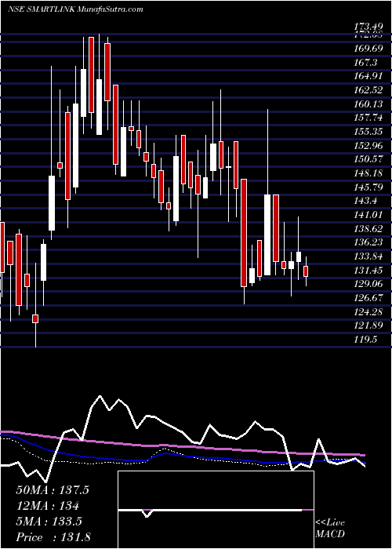Select the 164.91 price label
The width and height of the screenshot is (392, 549).
(x=368, y=76)
